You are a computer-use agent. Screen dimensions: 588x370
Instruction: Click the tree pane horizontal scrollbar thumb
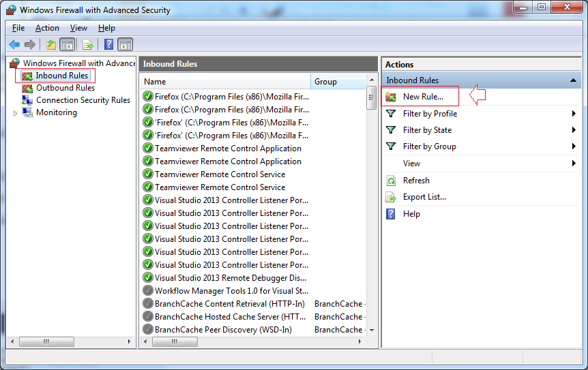coord(46,341)
